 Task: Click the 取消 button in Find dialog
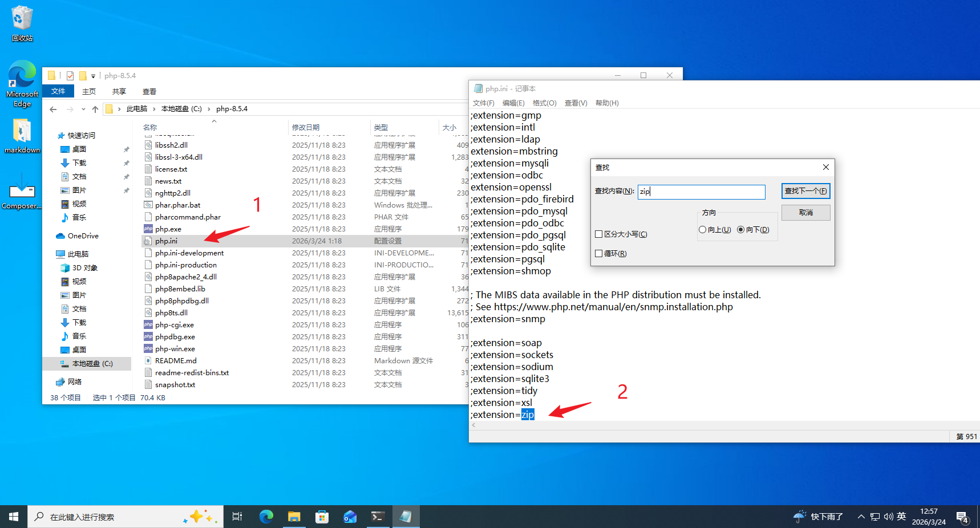pyautogui.click(x=805, y=213)
